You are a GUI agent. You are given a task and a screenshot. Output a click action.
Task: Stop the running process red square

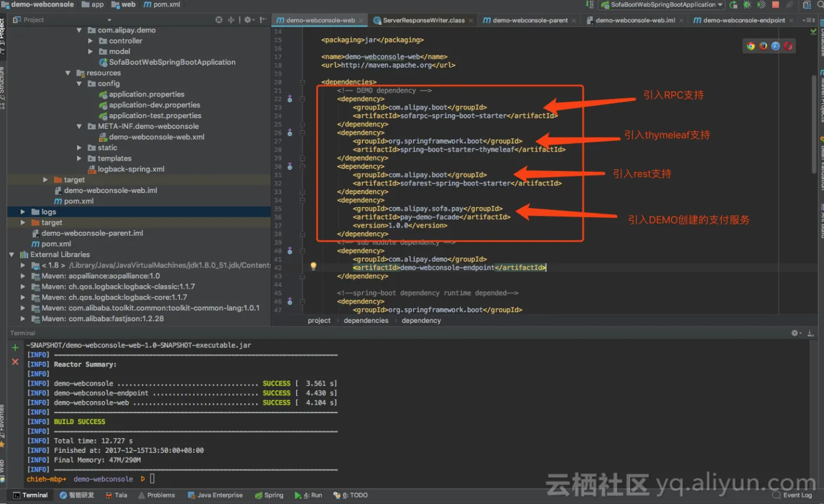775,5
